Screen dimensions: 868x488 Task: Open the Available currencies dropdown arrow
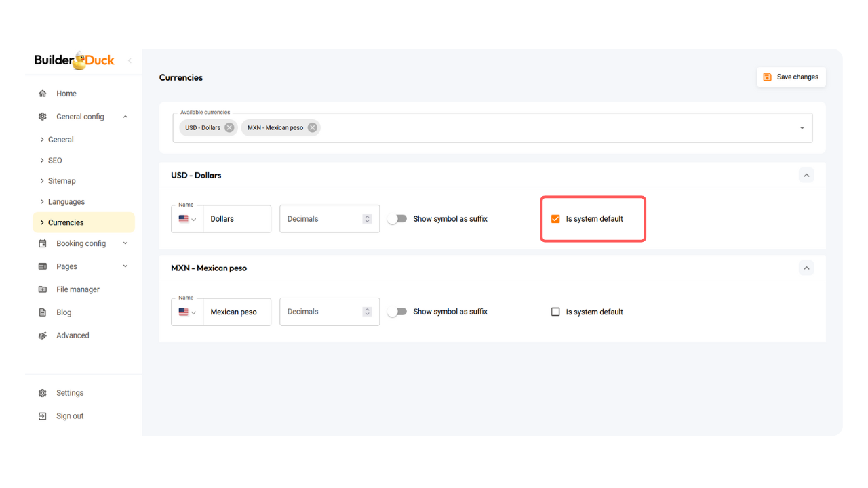pos(802,128)
